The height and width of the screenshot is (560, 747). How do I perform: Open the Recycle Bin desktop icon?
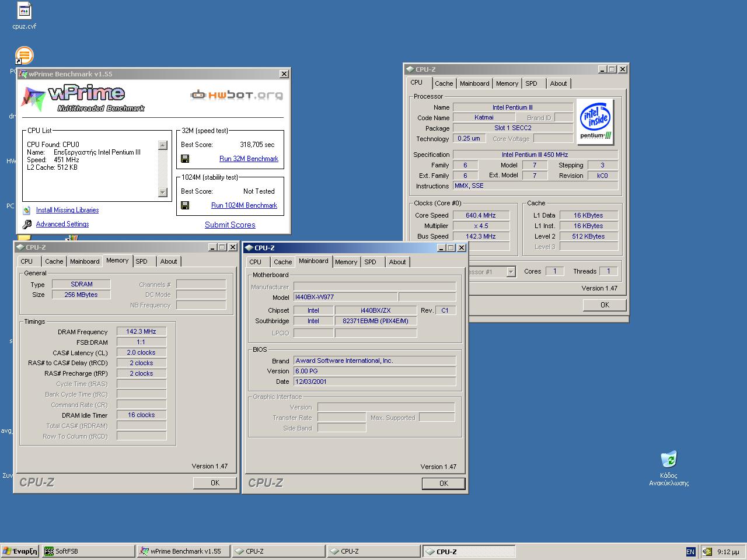click(669, 459)
